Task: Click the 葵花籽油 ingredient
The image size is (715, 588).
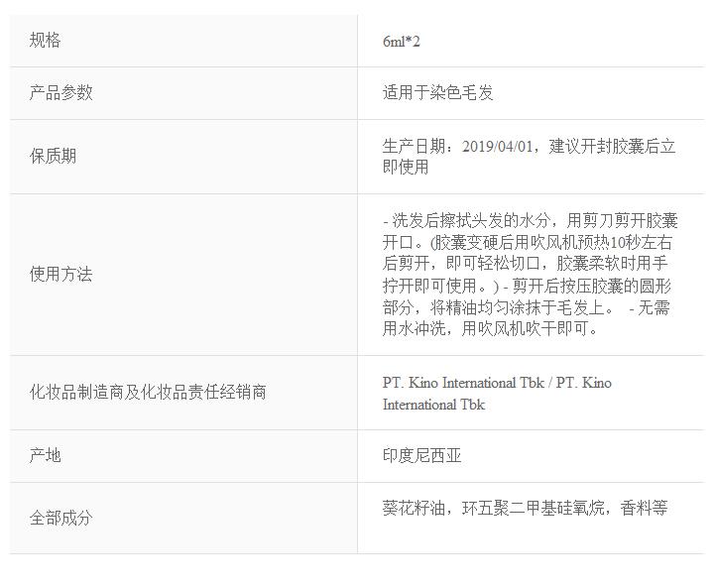Action: tap(415, 509)
